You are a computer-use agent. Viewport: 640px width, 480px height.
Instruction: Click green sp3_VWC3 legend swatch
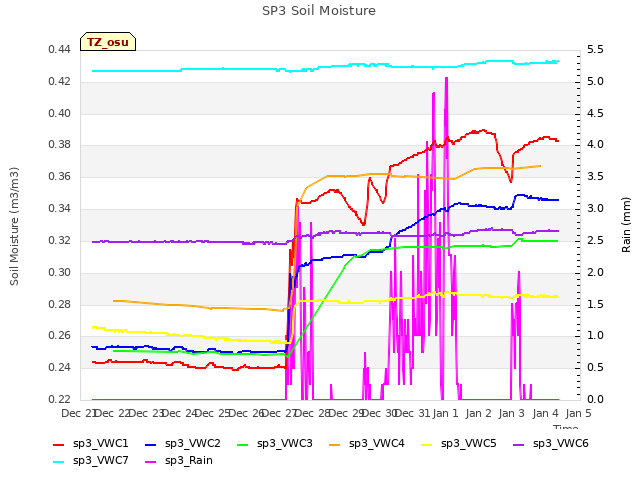coord(243,445)
